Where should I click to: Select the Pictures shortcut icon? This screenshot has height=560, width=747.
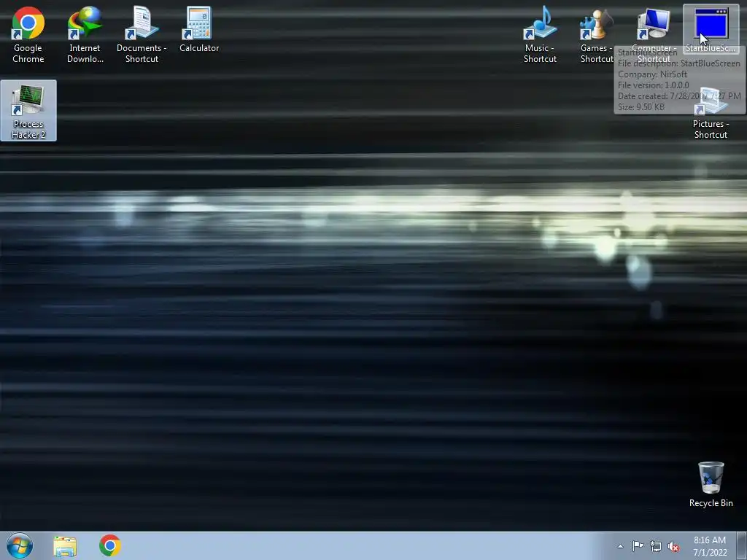coord(711,113)
